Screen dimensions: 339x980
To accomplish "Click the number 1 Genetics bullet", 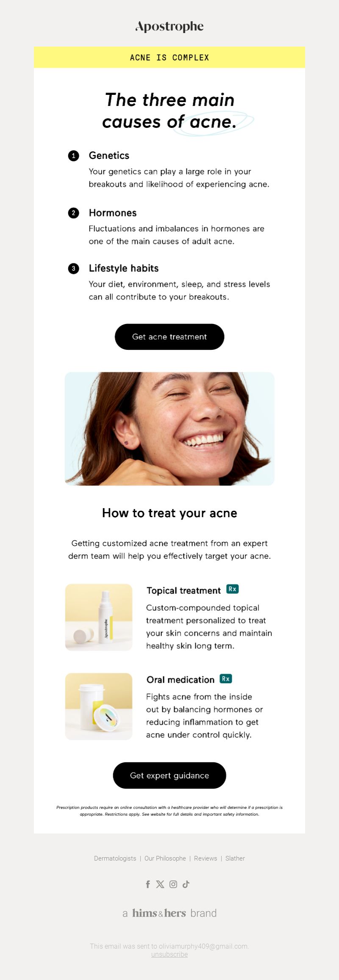I will tap(74, 156).
